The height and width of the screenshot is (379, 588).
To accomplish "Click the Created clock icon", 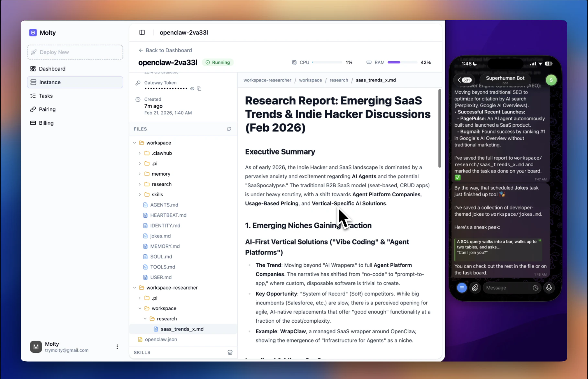I will (x=138, y=99).
